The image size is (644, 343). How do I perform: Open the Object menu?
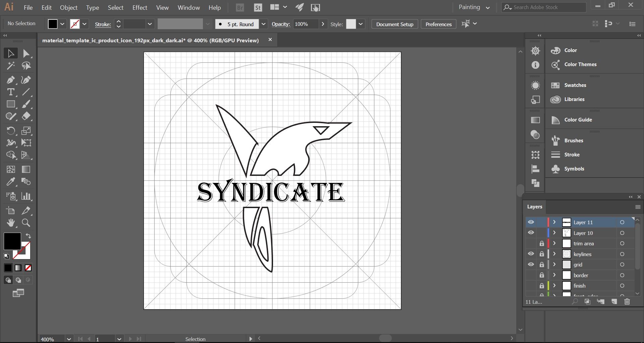tap(69, 7)
